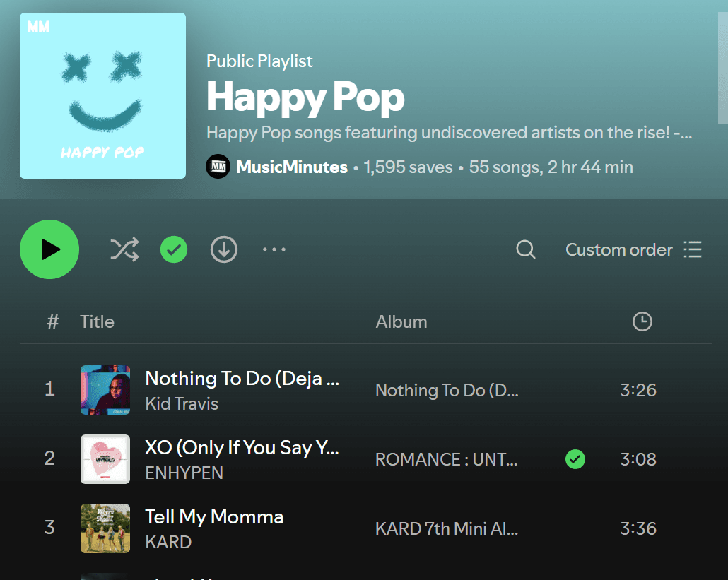Start the download icon for this playlist
This screenshot has width=728, height=580.
[223, 249]
